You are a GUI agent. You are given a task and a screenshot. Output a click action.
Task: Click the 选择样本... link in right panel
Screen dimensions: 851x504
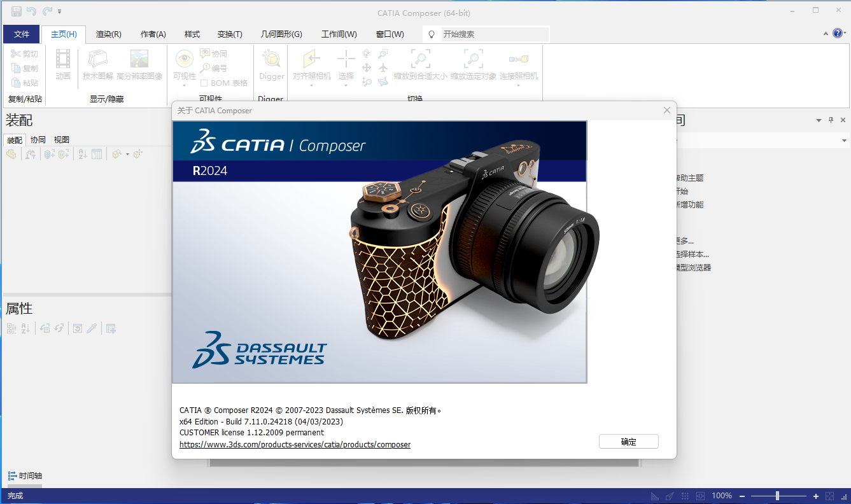693,255
